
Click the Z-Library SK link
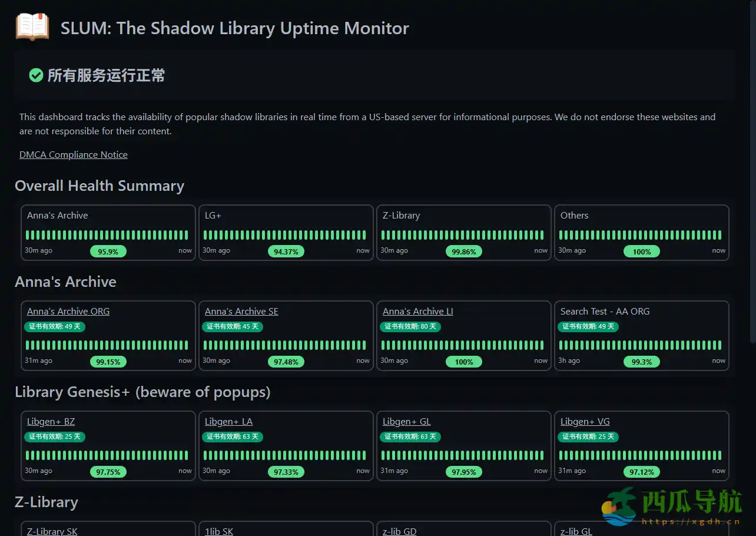coord(52,531)
